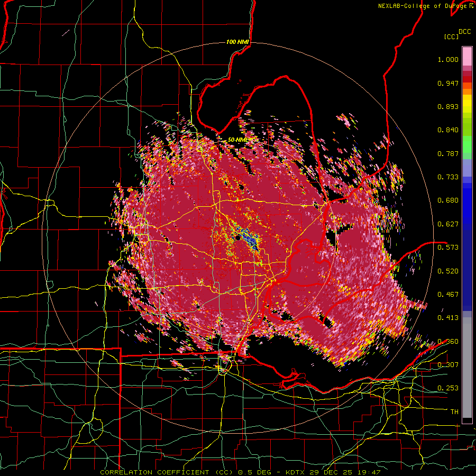The height and width of the screenshot is (476, 476).
Task: Click the 0.947 color scale label
Action: pyautogui.click(x=448, y=83)
